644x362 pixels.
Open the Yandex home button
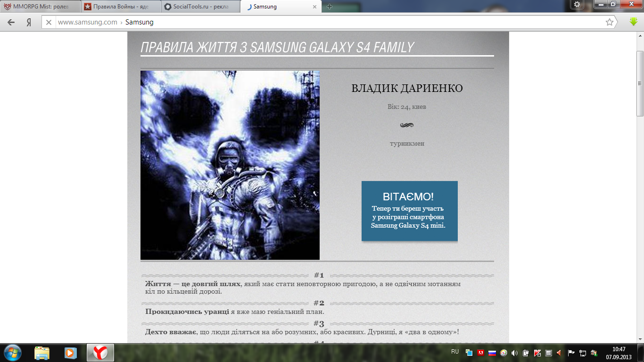pyautogui.click(x=29, y=22)
